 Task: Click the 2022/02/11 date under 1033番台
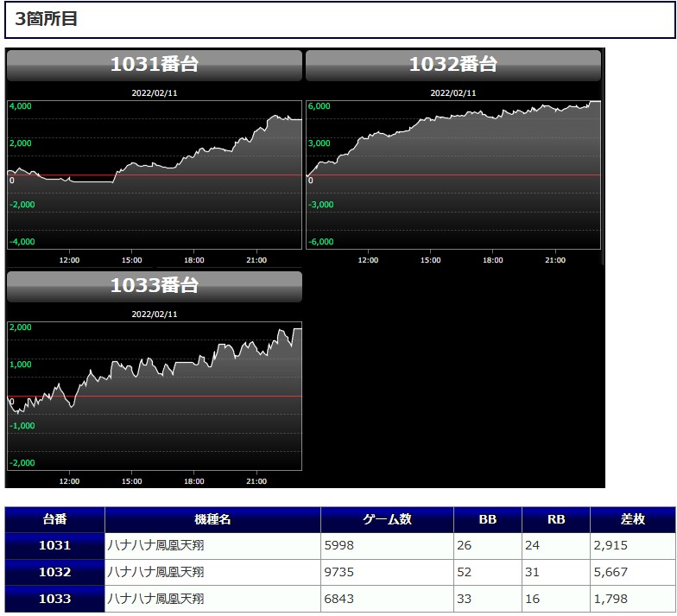155,314
